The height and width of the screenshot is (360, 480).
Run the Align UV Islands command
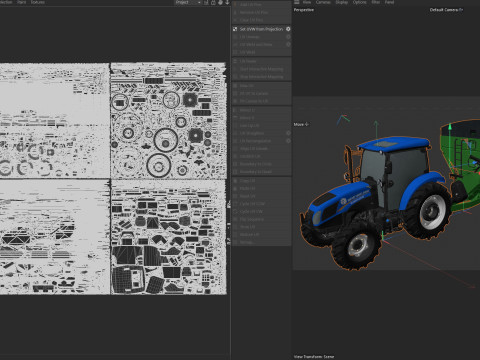pos(262,148)
